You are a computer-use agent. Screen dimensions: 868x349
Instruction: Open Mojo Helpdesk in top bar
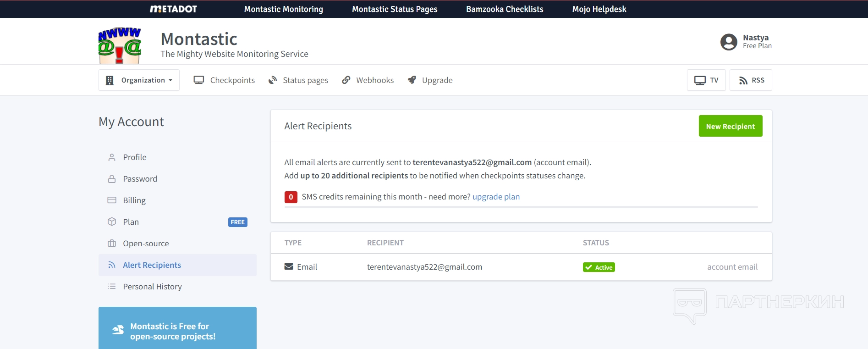point(599,9)
